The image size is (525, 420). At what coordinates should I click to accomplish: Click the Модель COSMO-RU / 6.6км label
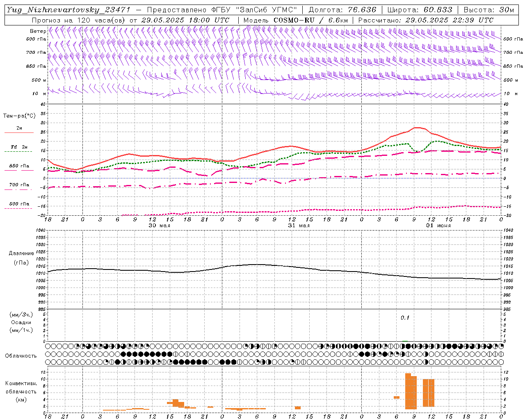[296, 20]
